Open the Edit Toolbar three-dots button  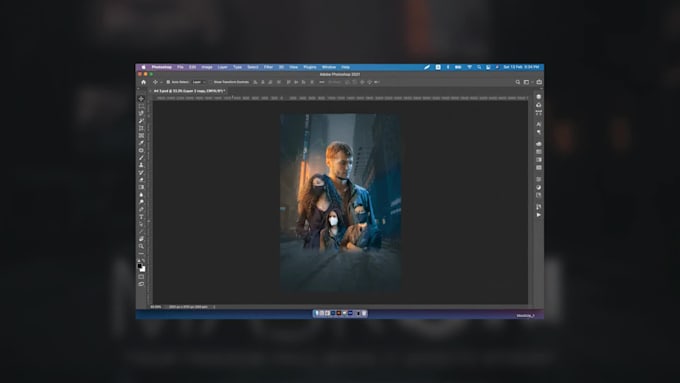pos(141,253)
